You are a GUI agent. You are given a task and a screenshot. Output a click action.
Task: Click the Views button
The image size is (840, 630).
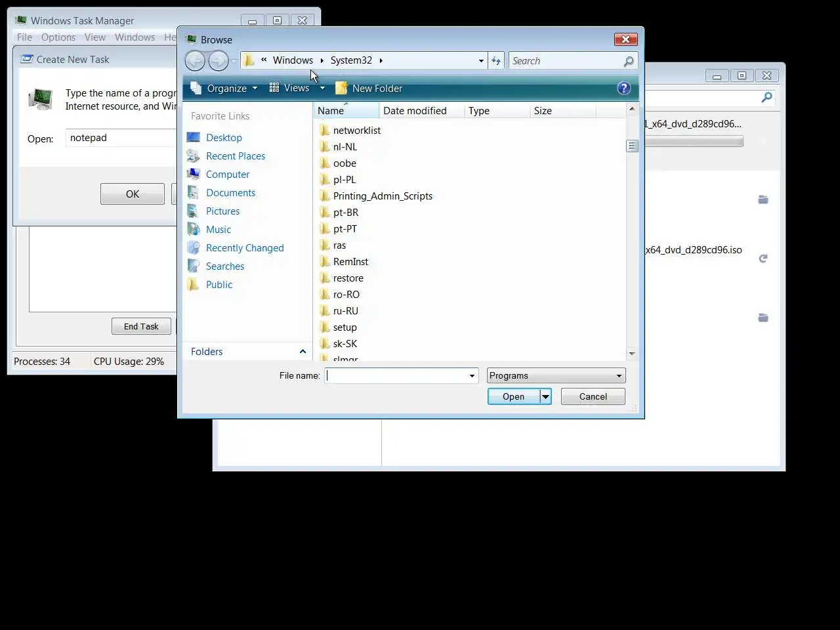point(290,88)
